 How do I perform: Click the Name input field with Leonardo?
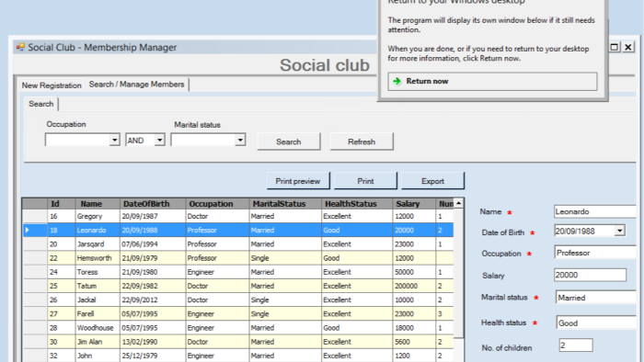[594, 211]
